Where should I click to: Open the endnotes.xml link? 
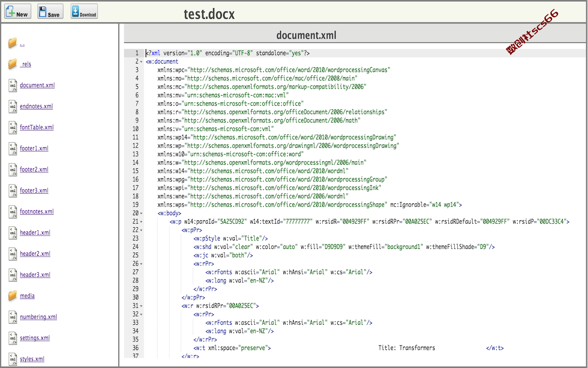36,106
